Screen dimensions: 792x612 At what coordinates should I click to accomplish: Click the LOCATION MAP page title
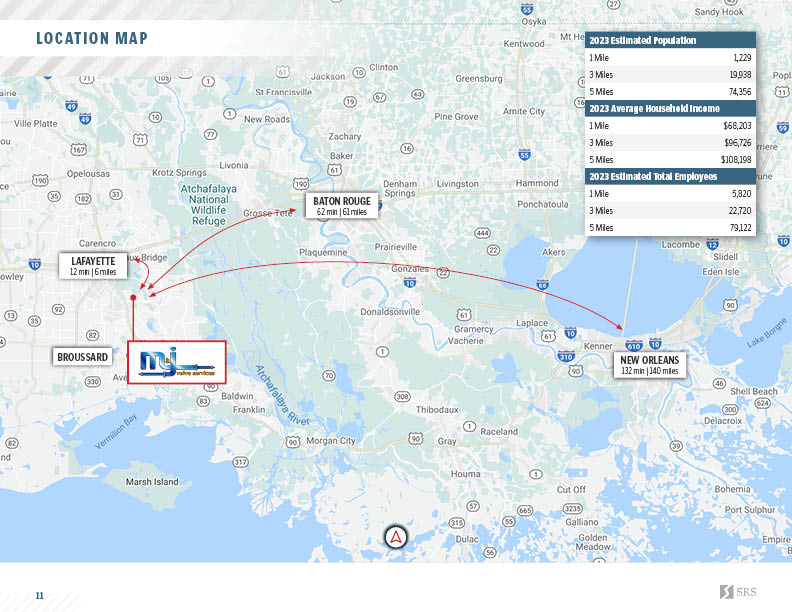(92, 38)
